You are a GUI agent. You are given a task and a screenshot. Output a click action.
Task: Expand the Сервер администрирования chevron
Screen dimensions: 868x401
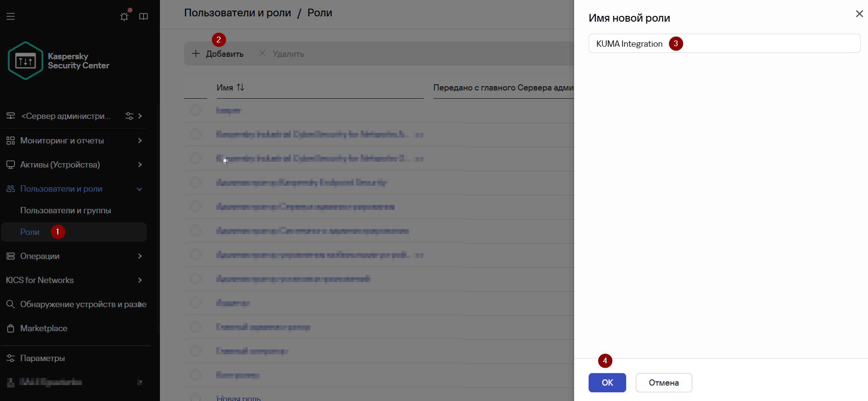(x=140, y=116)
